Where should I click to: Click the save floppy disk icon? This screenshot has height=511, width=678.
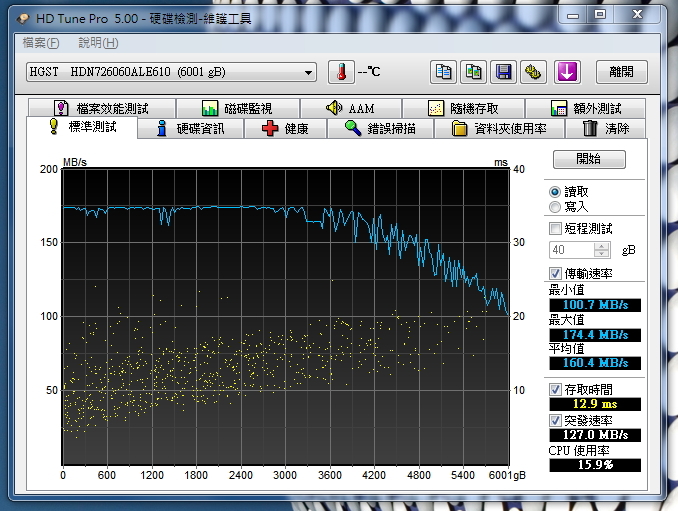point(504,72)
